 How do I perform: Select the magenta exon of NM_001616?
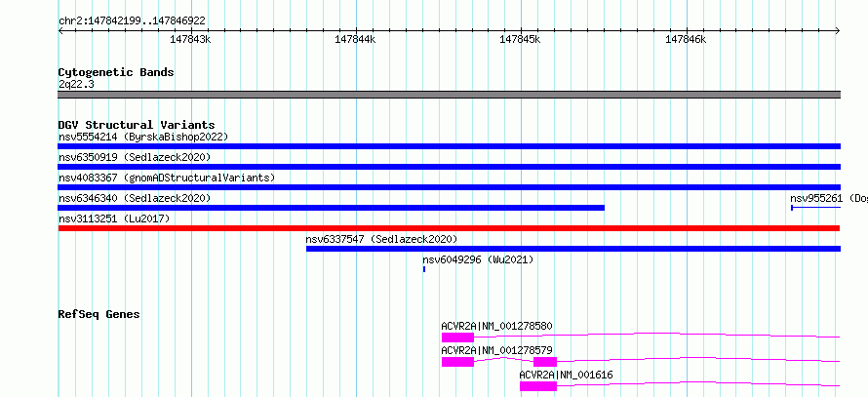click(538, 386)
